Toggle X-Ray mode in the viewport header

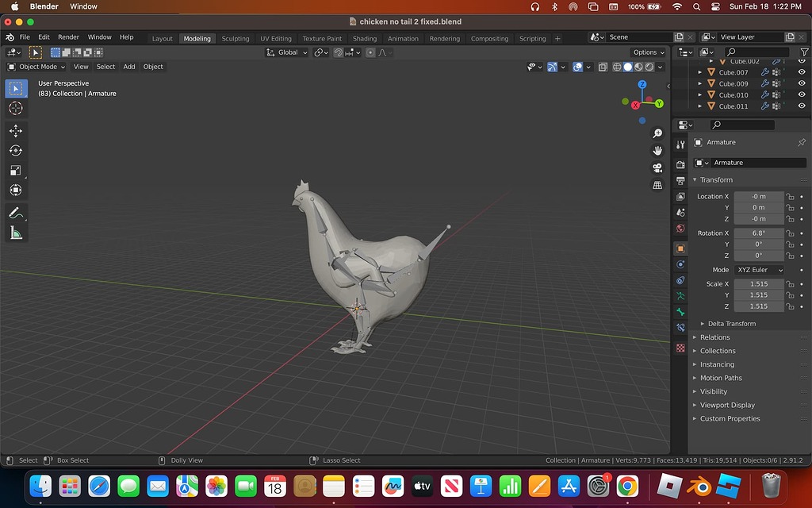tap(603, 67)
